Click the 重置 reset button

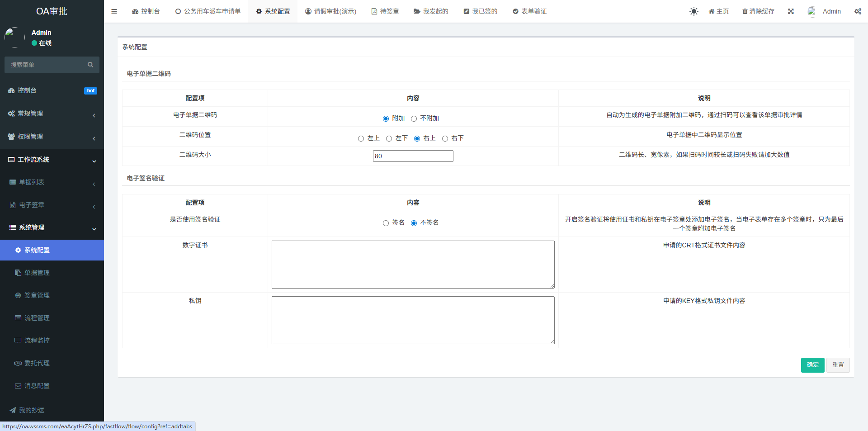(838, 365)
